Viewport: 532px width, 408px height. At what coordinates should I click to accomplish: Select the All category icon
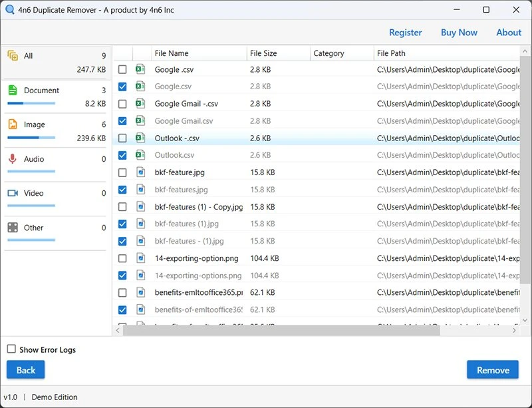point(12,56)
